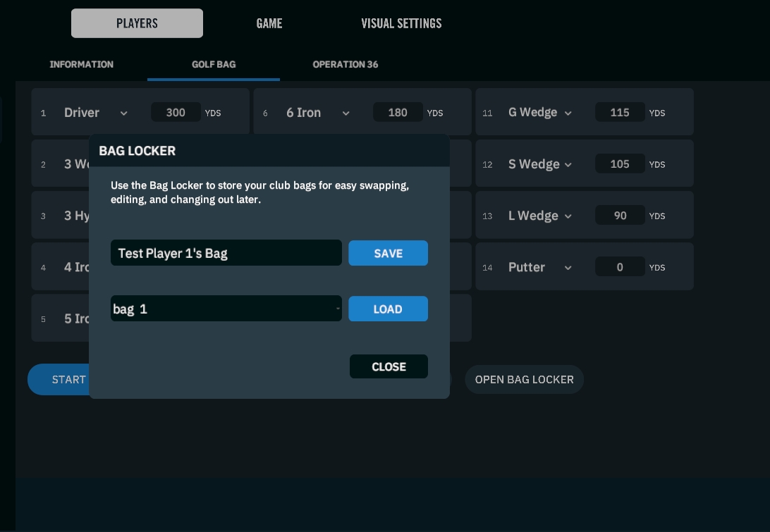This screenshot has width=770, height=532.
Task: Switch to the Players tab
Action: pos(137,23)
